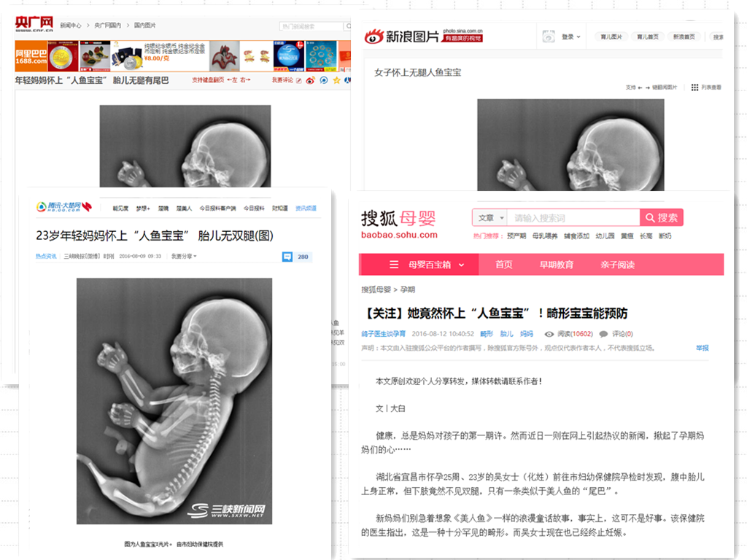This screenshot has height=560, width=747.
Task: Click the 举报 report link
Action: (x=703, y=348)
